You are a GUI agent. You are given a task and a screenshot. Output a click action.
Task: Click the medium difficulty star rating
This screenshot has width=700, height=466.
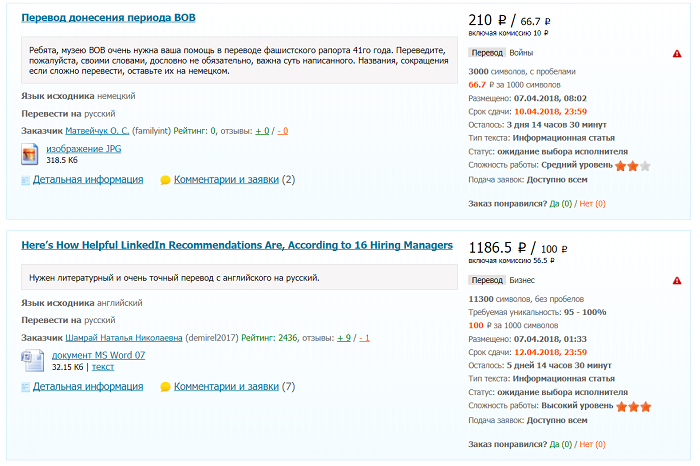tap(633, 166)
